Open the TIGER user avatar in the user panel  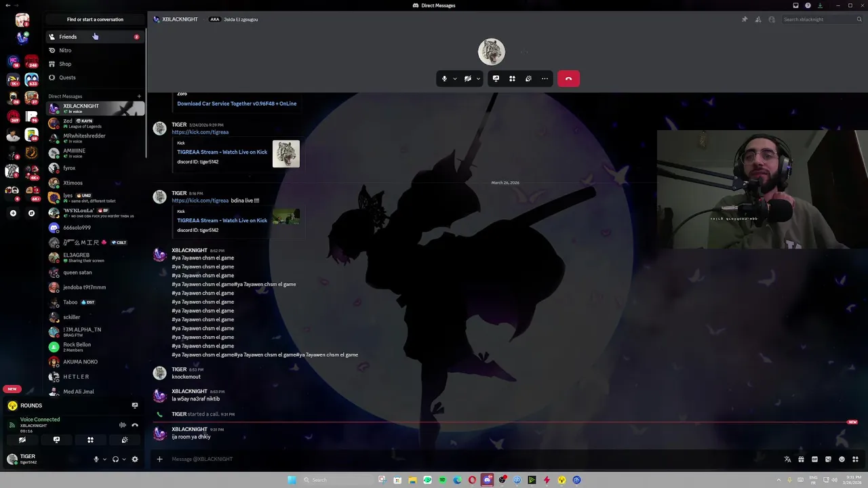pos(12,460)
